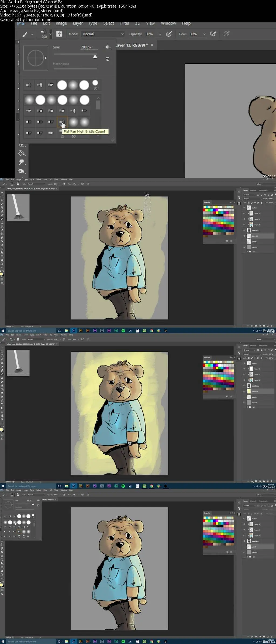The image size is (276, 644).
Task: Hide Layer 12 eye in 00:00:42 frame
Action: pos(244,213)
